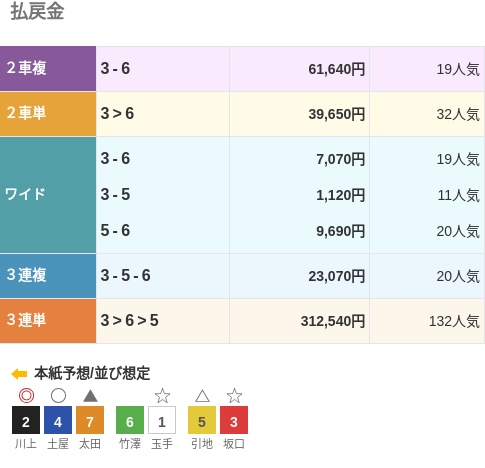
Task: Click the solid triangle mark above 7
Action: click(x=90, y=396)
